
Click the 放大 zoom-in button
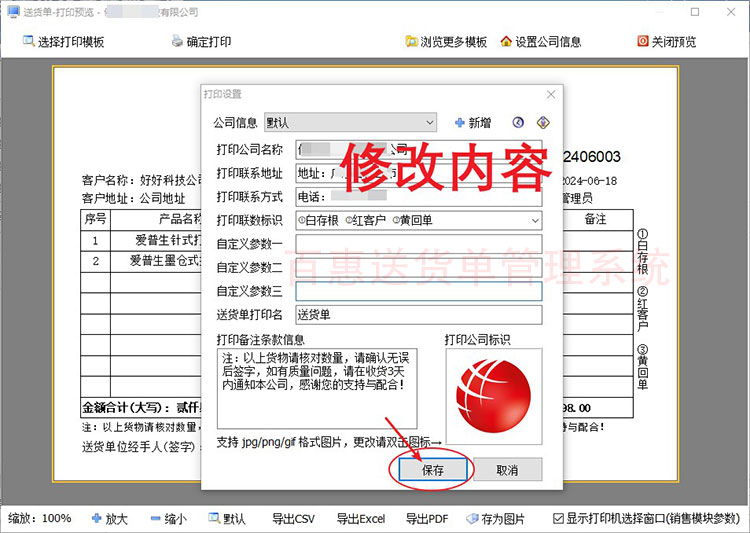click(110, 519)
